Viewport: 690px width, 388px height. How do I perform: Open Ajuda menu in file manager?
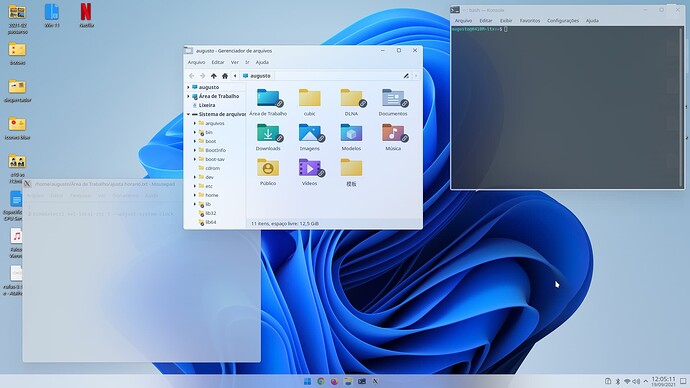coord(262,62)
